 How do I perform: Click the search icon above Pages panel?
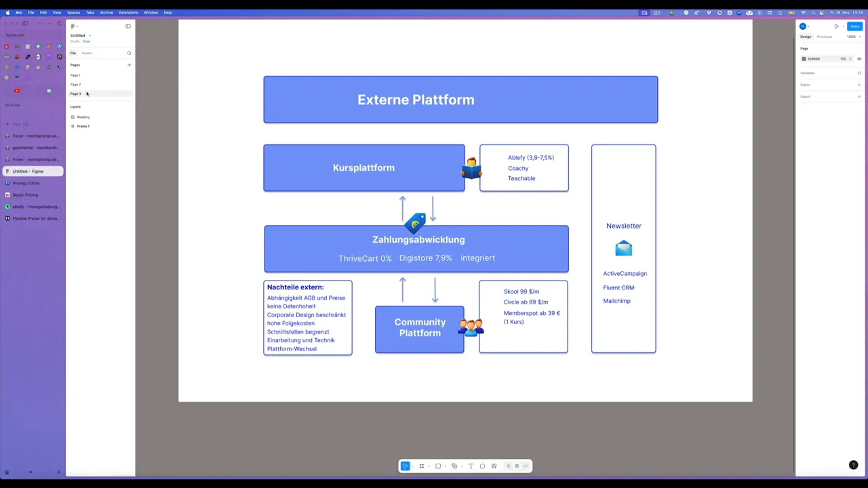click(x=129, y=53)
